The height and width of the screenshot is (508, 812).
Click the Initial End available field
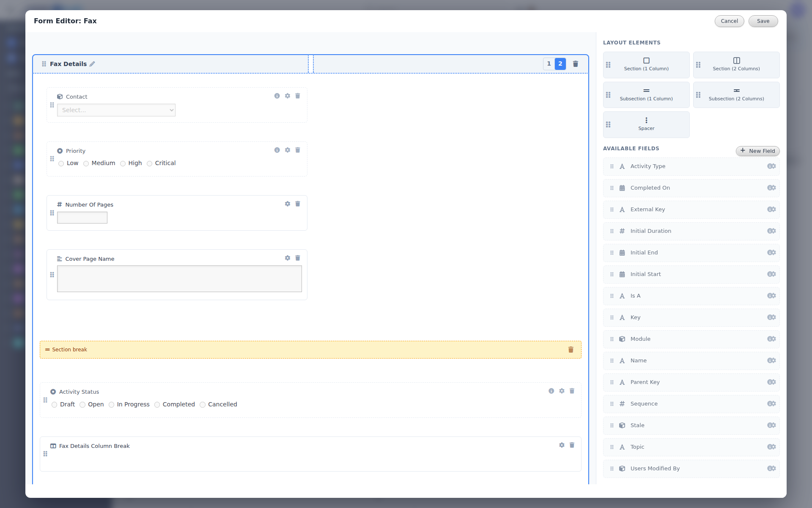pyautogui.click(x=691, y=253)
